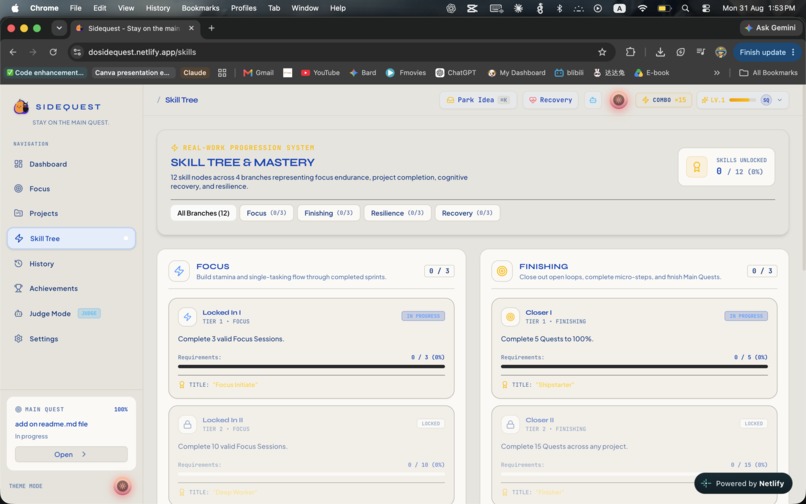Click the Skills Unlocked ribbon badge icon
Screen dimensions: 806x504
[697, 167]
